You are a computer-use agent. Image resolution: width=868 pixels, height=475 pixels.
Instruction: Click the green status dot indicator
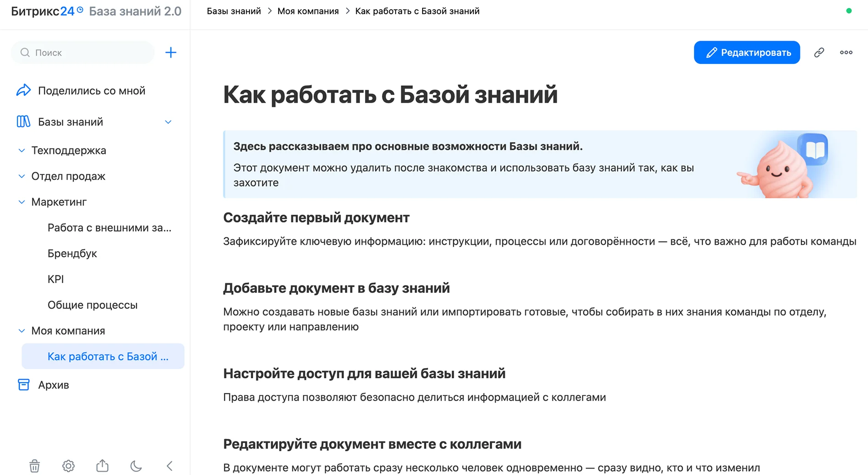pos(849,11)
